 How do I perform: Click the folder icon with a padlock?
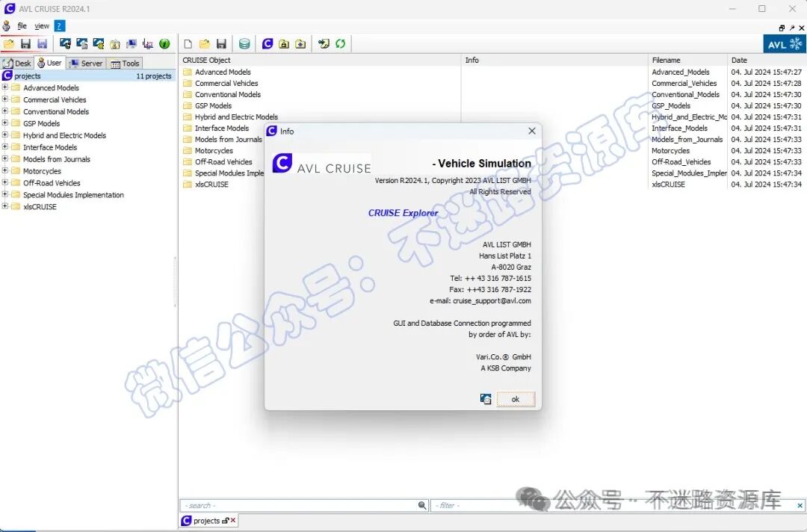tap(284, 44)
